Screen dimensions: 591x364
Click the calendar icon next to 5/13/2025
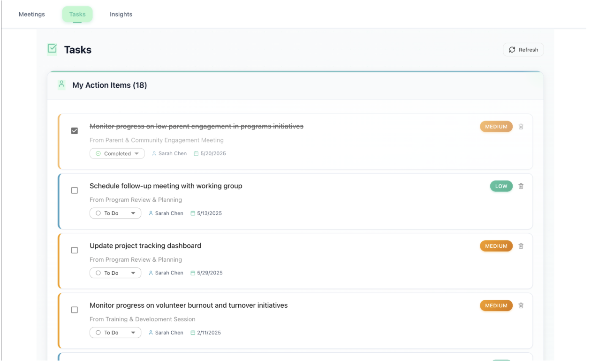pyautogui.click(x=193, y=213)
